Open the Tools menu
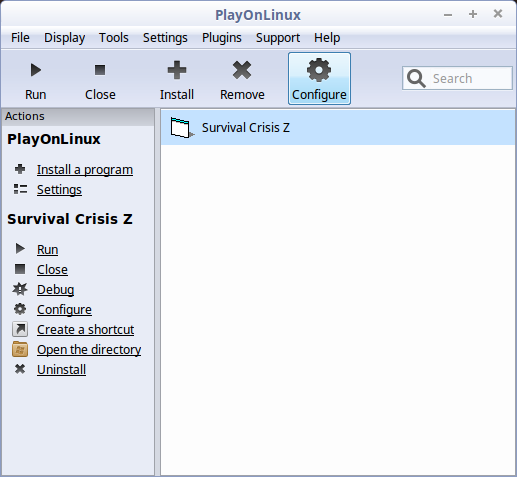 (x=114, y=38)
